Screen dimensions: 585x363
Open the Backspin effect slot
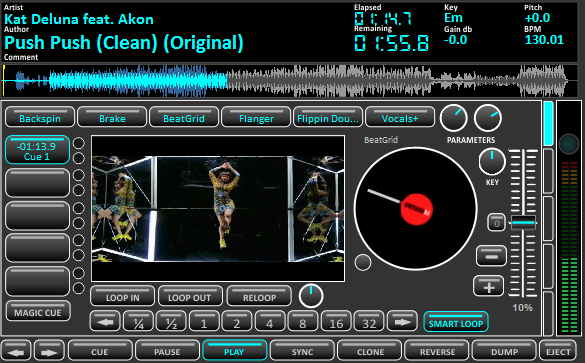pos(40,117)
